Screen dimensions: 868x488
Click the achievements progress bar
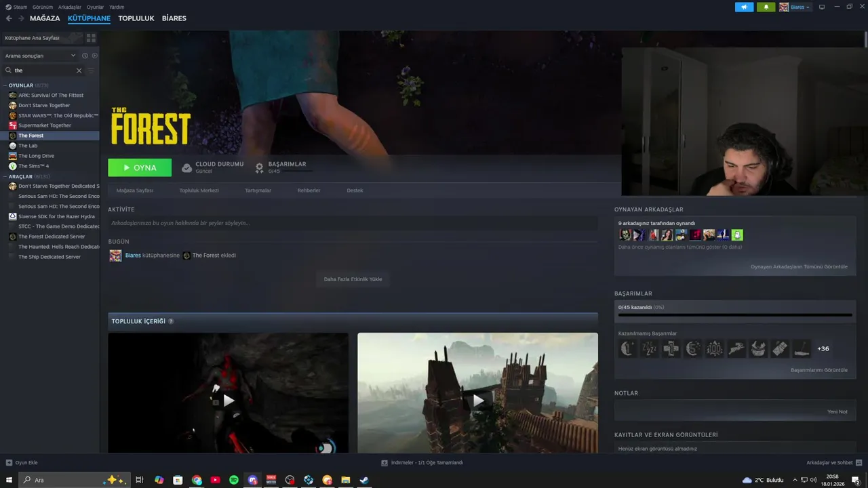735,314
